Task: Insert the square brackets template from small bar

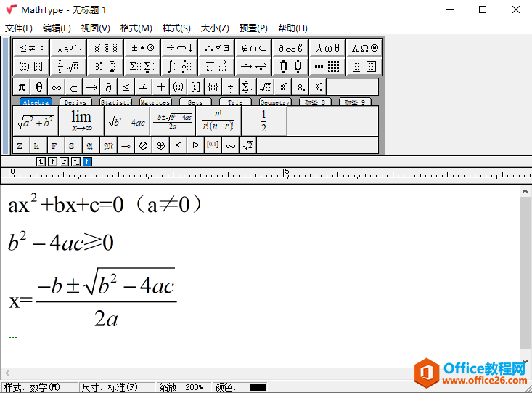Action: click(195, 87)
